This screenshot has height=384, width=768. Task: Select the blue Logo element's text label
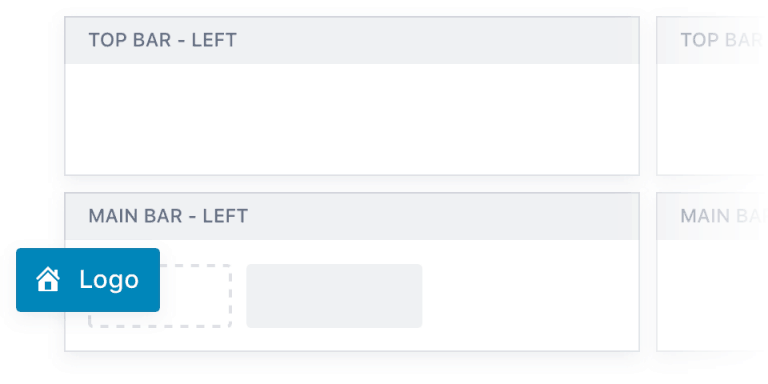point(109,280)
